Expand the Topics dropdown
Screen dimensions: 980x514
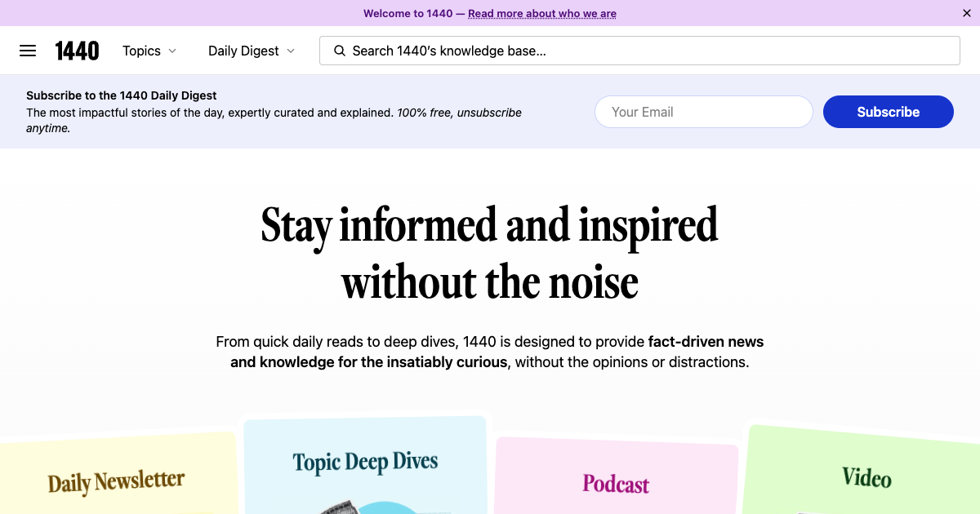(x=149, y=51)
